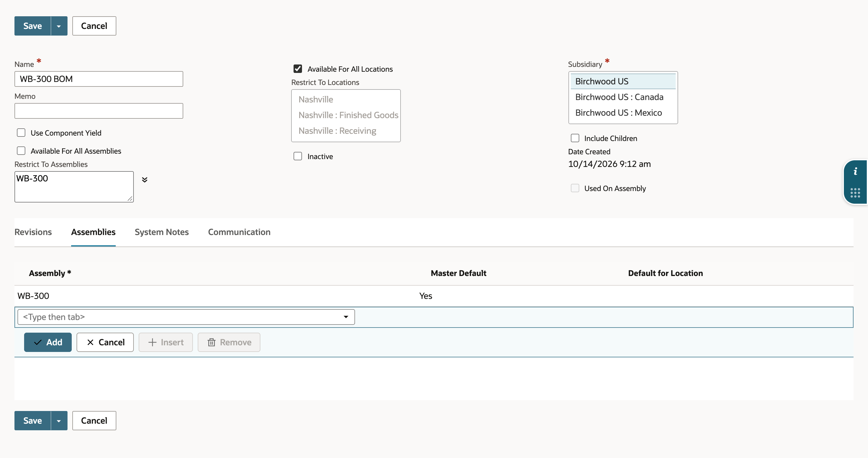Screen dimensions: 868x458
Task: Open the System Notes tab
Action: tap(162, 232)
